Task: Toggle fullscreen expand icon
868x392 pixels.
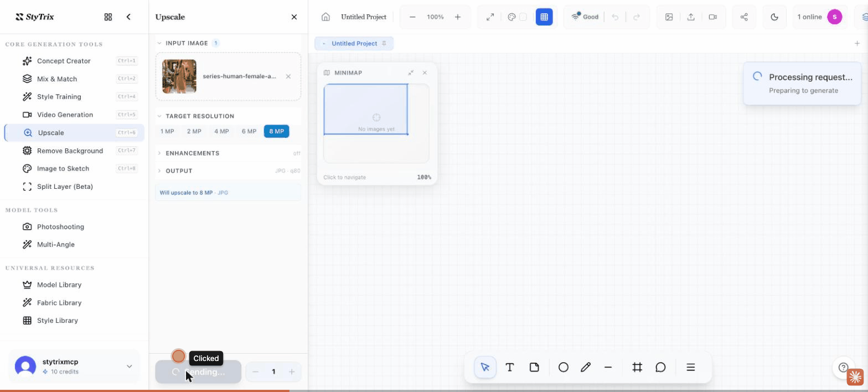Action: 490,17
